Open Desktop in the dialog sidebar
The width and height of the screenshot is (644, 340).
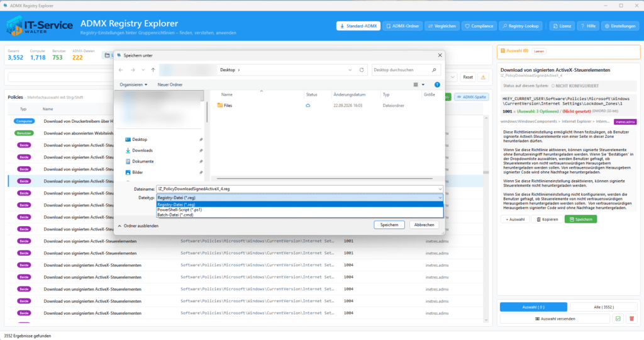(140, 139)
